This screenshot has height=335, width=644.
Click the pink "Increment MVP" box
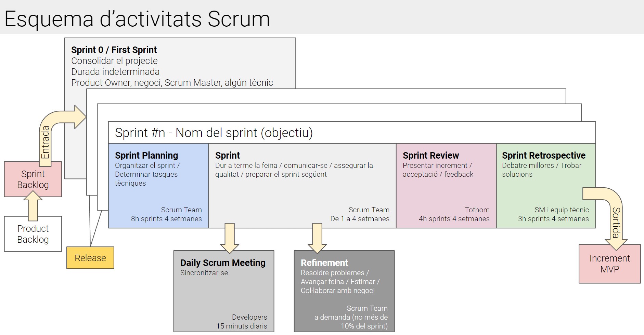coord(609,264)
